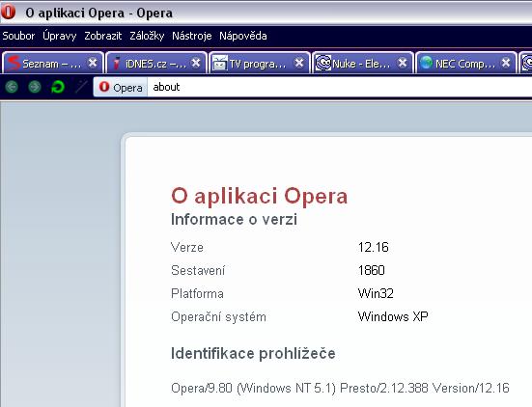
Task: Switch to the Nuke - Ele... tab
Action: point(363,63)
